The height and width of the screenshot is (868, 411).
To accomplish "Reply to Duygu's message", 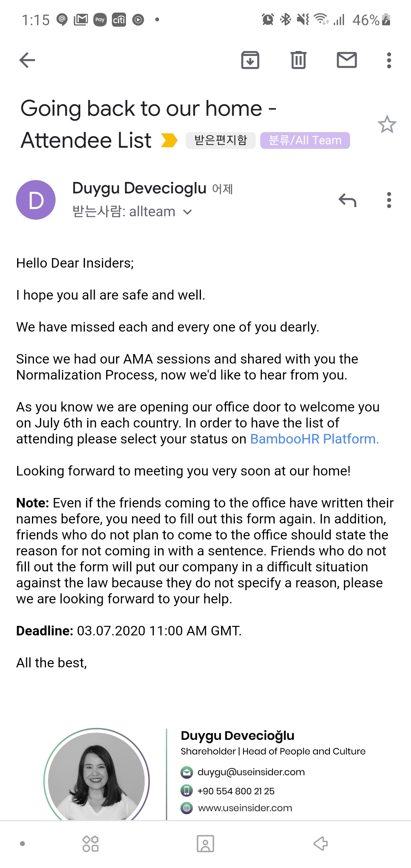I will 347,200.
